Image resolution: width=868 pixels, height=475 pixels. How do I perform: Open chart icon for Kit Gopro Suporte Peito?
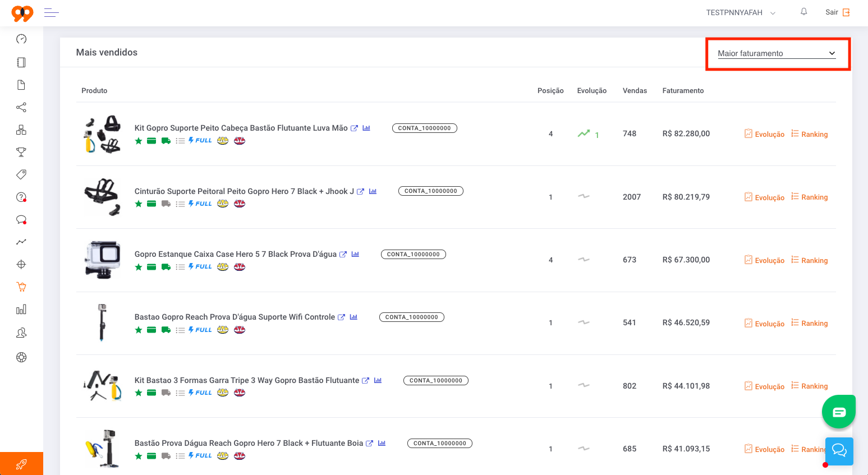(366, 128)
